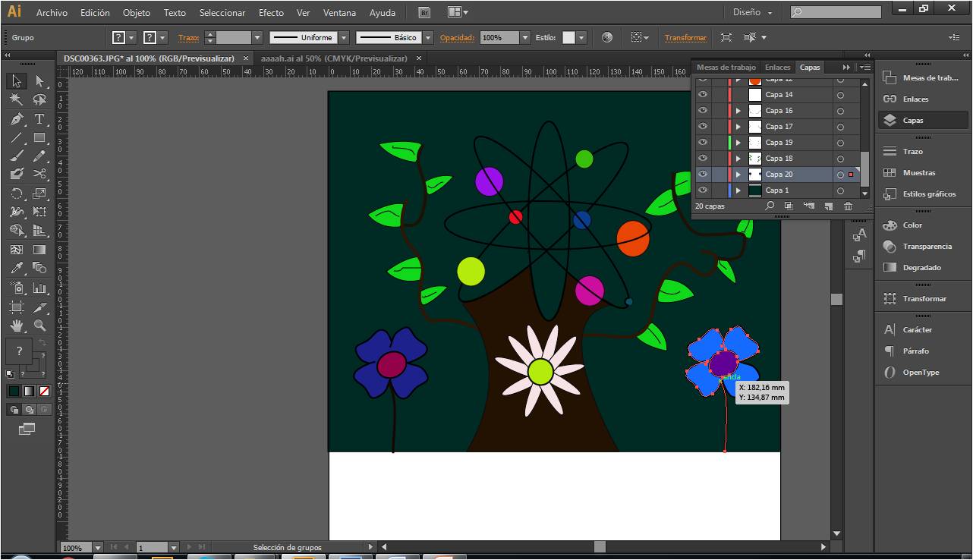Open the Degradado panel button
This screenshot has height=560, width=973.
point(921,268)
